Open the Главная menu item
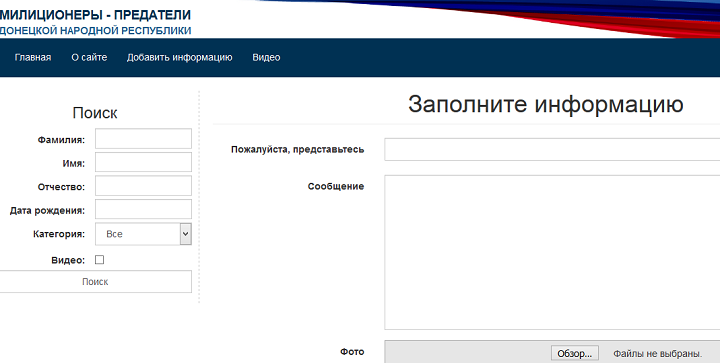The height and width of the screenshot is (363, 720). (33, 57)
